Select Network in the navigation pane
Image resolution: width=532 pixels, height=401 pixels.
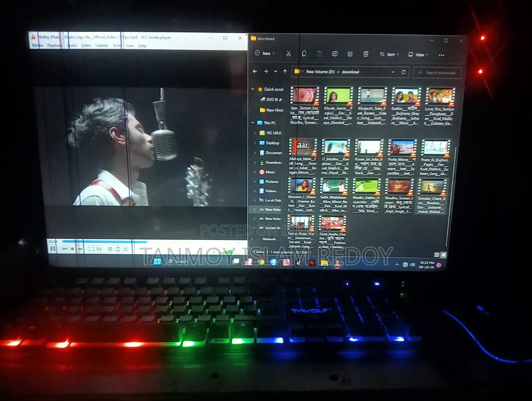pyautogui.click(x=269, y=239)
